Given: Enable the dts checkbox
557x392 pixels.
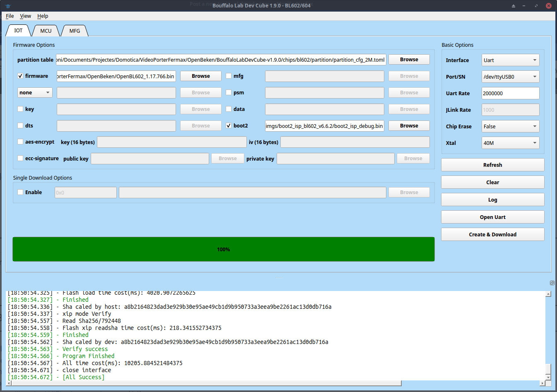Looking at the screenshot, I should [20, 125].
